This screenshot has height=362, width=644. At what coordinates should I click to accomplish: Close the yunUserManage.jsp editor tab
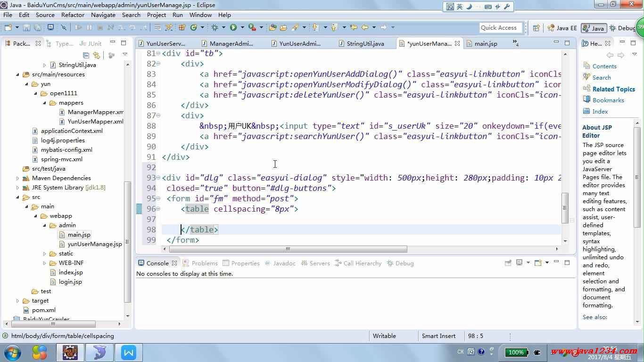pyautogui.click(x=457, y=43)
